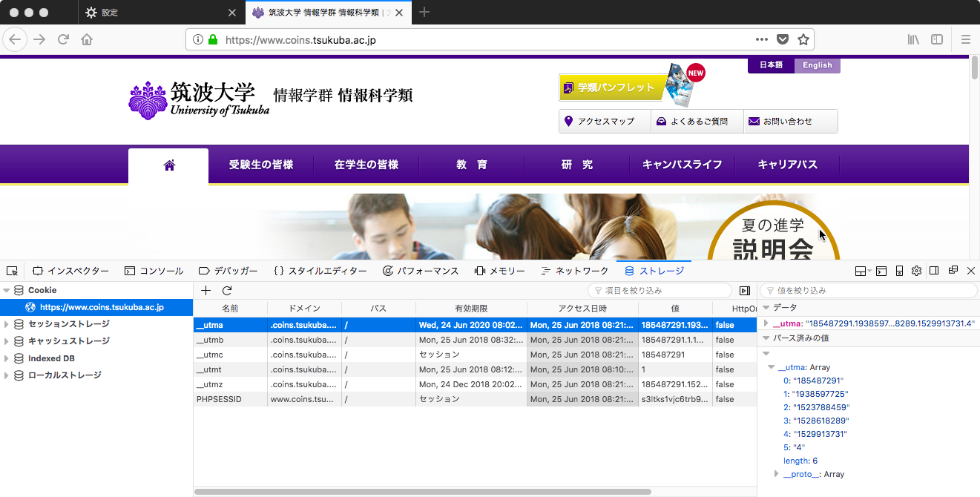This screenshot has width=980, height=497.
Task: Refresh the storage items list
Action: click(227, 291)
